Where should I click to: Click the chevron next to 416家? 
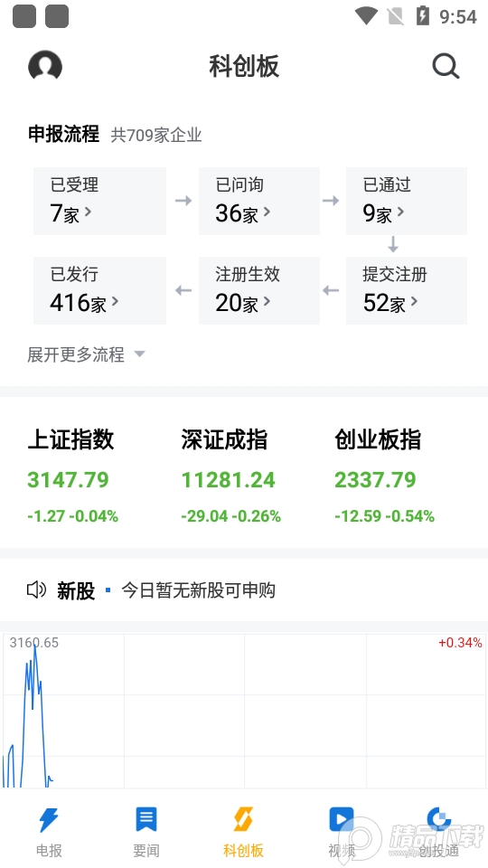click(x=115, y=302)
